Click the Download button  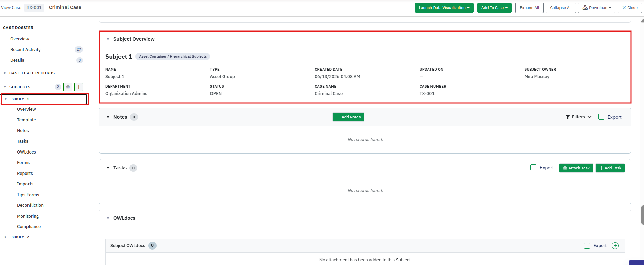coord(597,8)
